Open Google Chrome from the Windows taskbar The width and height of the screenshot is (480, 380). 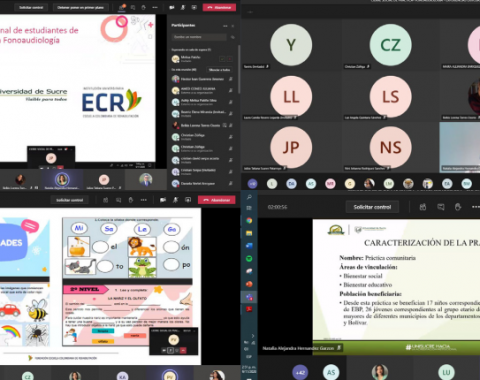[x=249, y=221]
